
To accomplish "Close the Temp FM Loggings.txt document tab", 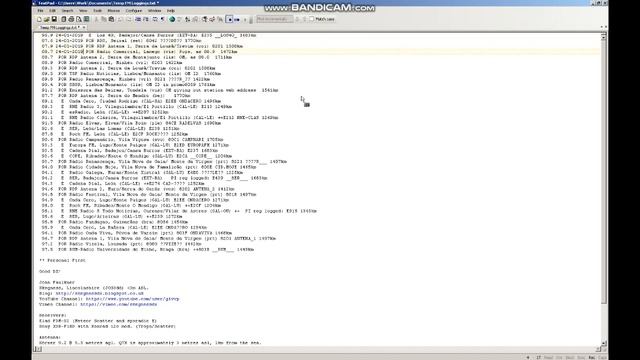I will [x=84, y=28].
